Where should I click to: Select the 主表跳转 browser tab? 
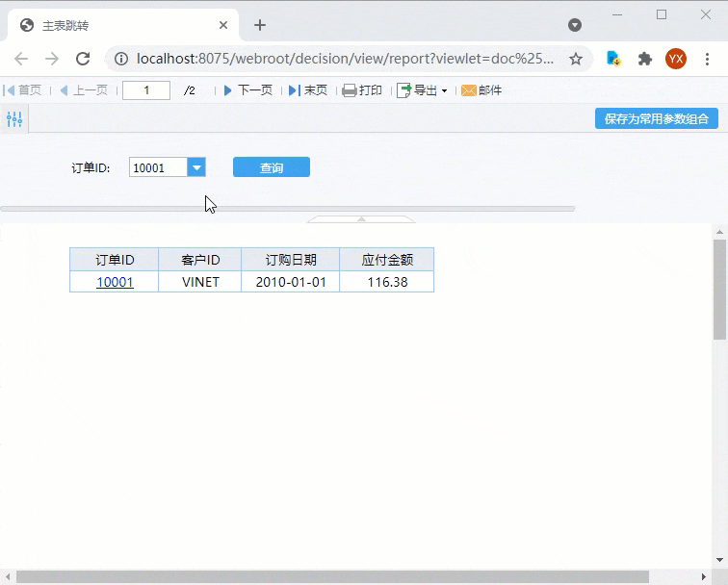click(123, 25)
